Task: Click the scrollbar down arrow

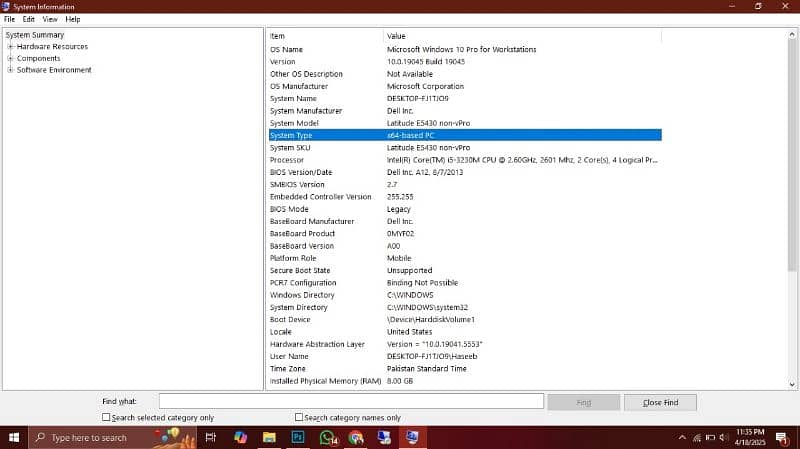Action: coord(792,384)
